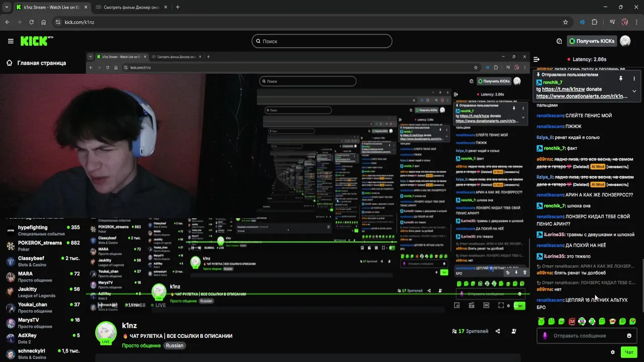Focus the Отправить сообщение chat input
644x362 pixels.
click(x=587, y=336)
